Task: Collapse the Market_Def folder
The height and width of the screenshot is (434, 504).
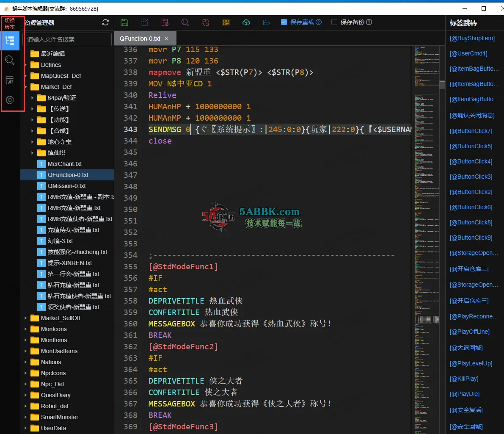Action: click(25, 87)
